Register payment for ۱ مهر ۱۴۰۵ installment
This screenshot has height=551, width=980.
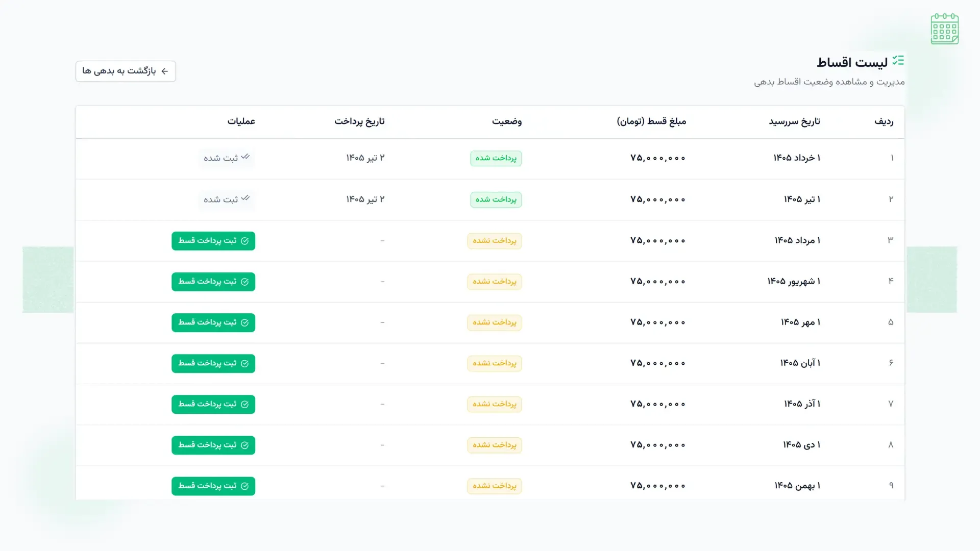tap(213, 322)
